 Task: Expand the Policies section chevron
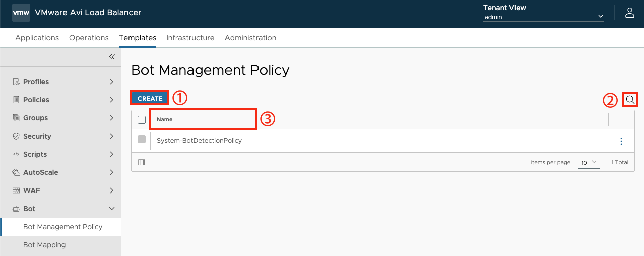point(112,100)
